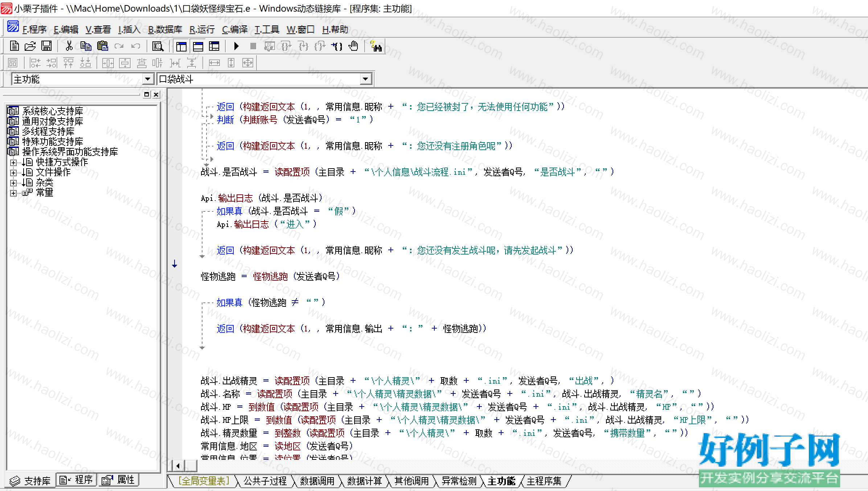This screenshot has height=491, width=868.
Task: Expand the 常量 tree node
Action: (x=13, y=193)
